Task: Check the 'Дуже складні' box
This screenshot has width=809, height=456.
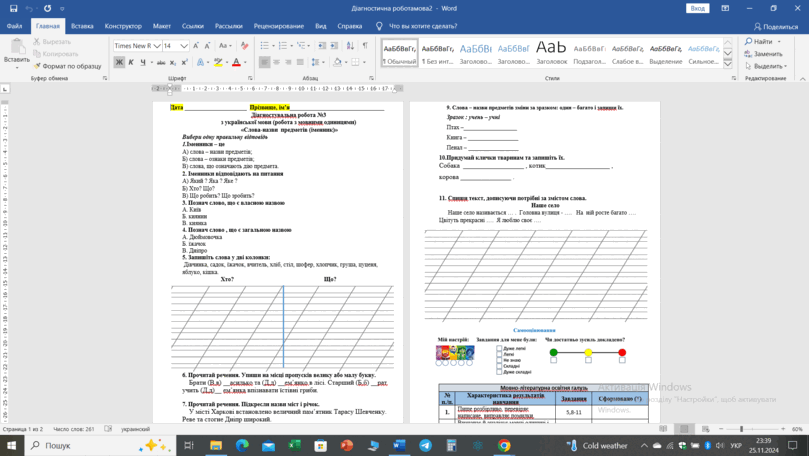Action: tap(499, 371)
